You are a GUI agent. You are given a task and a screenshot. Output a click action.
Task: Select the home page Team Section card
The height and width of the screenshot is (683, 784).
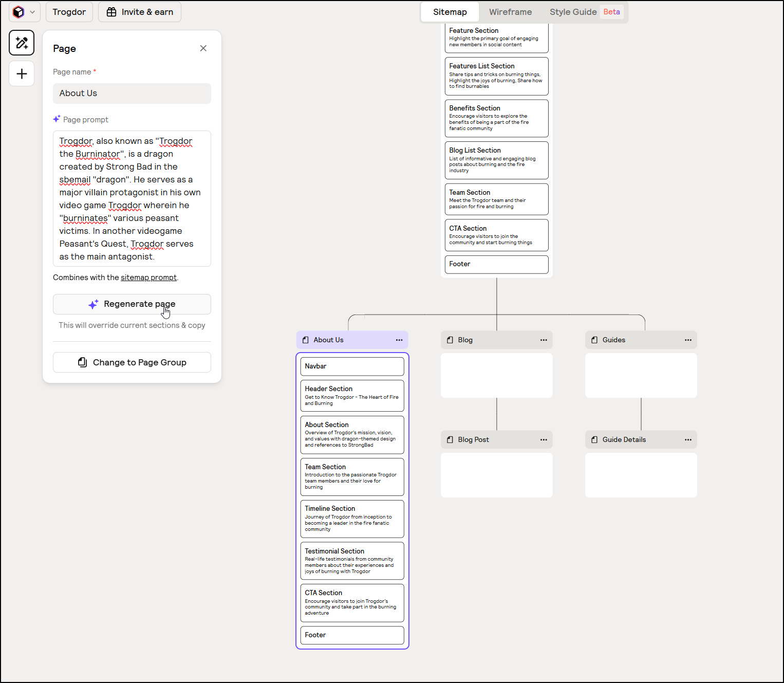pos(497,199)
